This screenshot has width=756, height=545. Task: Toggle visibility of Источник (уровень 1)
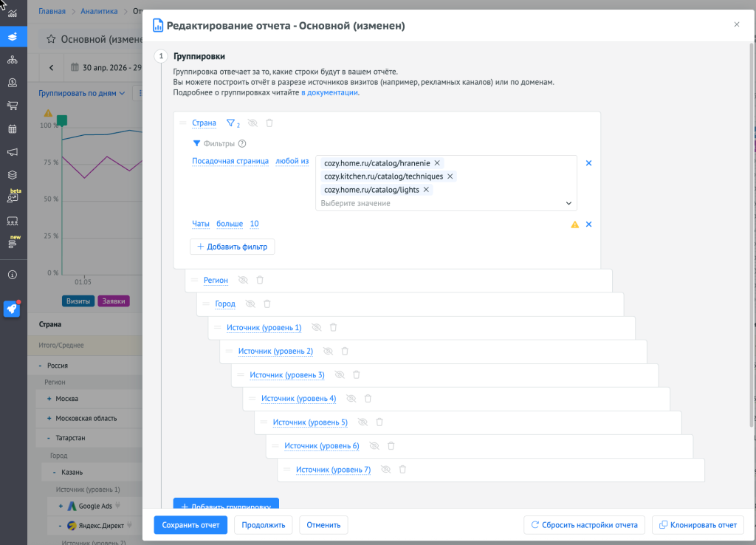[316, 327]
